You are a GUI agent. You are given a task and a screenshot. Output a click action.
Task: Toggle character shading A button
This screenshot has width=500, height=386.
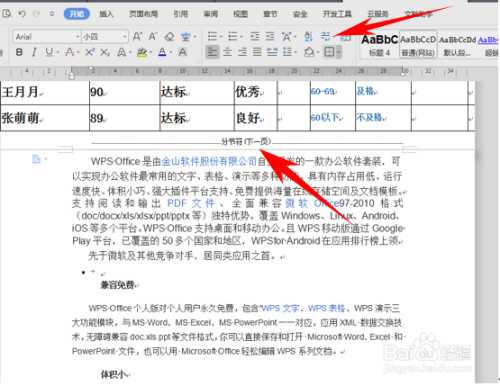tap(182, 52)
